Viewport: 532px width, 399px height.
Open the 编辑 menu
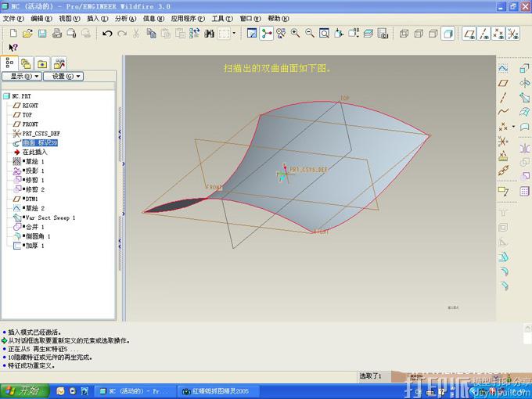point(41,18)
